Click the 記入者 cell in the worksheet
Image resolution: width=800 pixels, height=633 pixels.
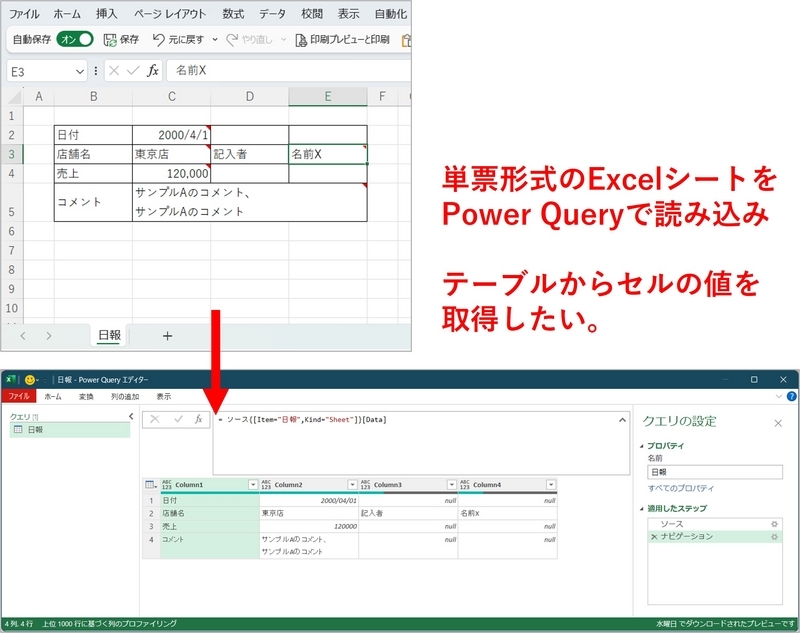[249, 154]
